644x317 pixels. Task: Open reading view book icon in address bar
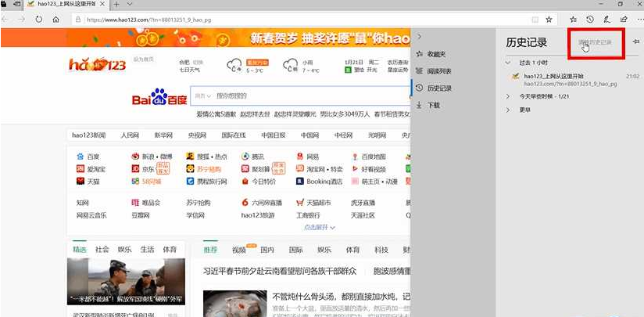tap(535, 20)
